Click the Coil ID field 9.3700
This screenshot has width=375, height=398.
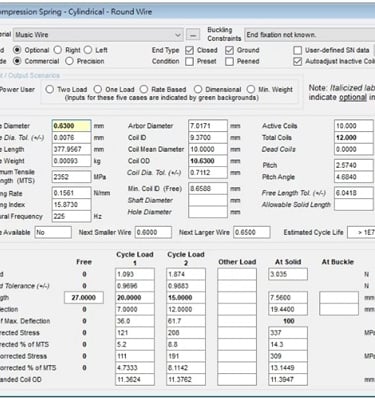[x=208, y=138]
